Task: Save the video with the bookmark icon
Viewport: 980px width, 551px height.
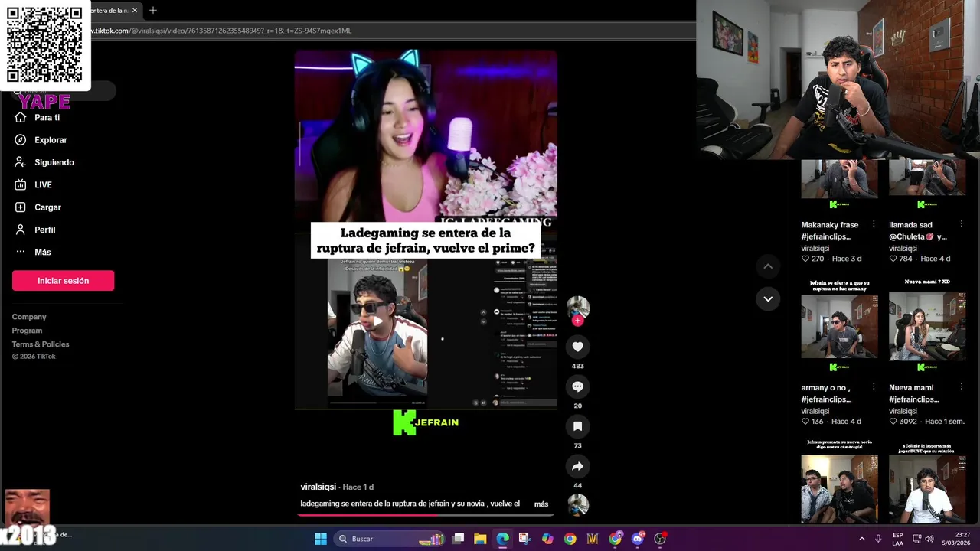Action: (577, 426)
